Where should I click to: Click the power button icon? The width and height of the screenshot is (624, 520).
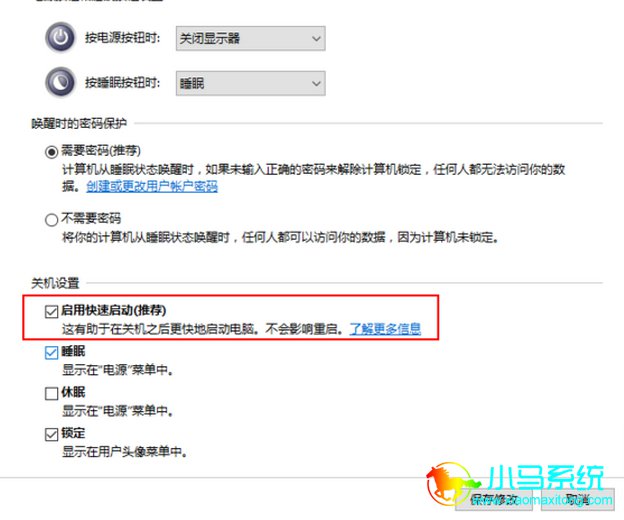pyautogui.click(x=60, y=38)
